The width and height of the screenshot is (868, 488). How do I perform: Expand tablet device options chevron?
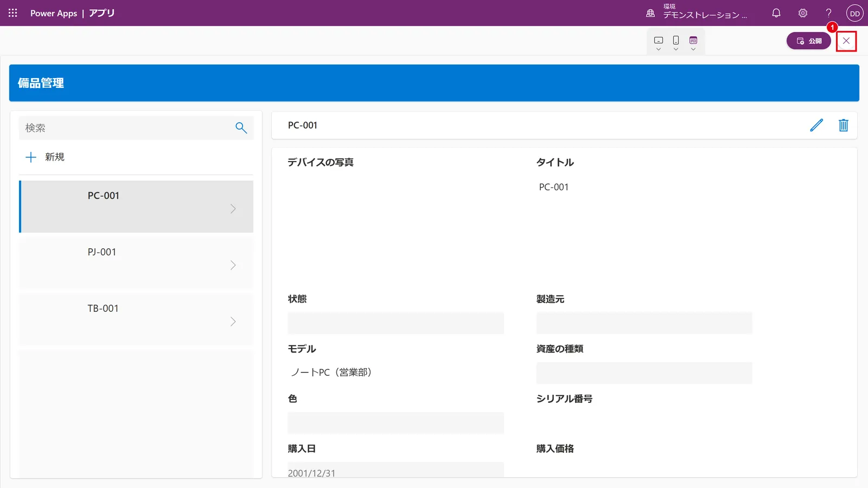[659, 49]
